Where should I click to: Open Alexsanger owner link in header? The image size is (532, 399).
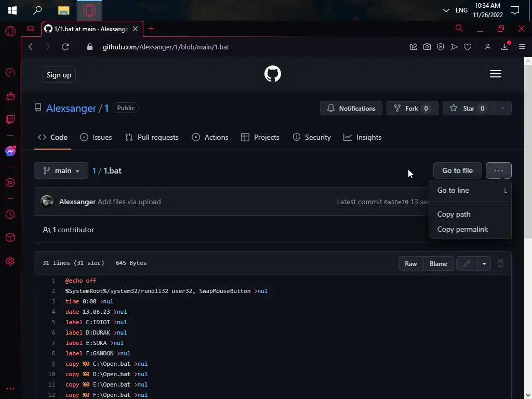(71, 108)
